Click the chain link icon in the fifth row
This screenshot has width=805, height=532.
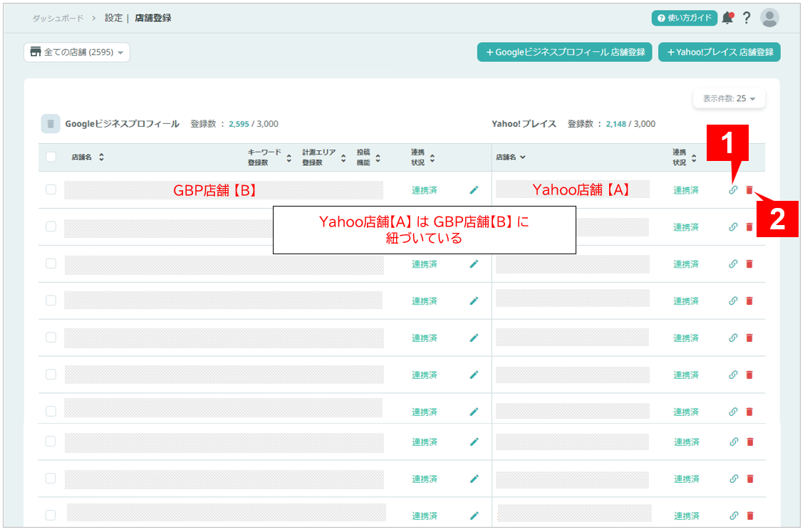(733, 338)
